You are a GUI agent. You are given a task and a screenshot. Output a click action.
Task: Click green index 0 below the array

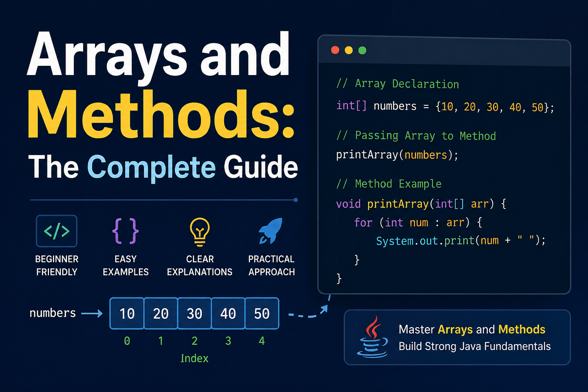(127, 341)
